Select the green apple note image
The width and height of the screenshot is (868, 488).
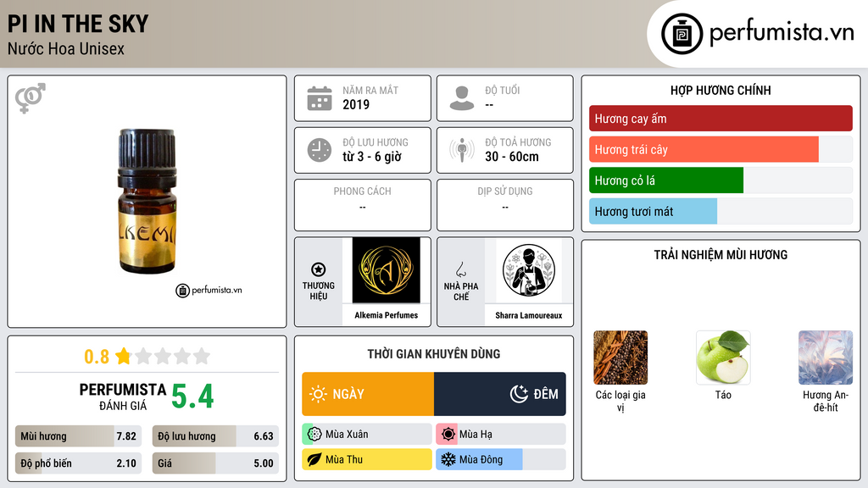point(723,358)
